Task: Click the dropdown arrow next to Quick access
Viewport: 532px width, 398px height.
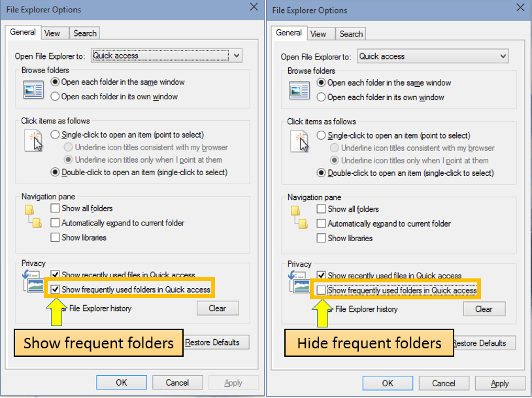Action: click(237, 56)
